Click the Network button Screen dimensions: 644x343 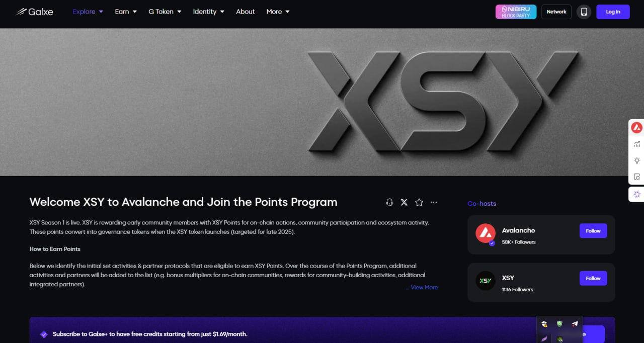[x=556, y=12]
